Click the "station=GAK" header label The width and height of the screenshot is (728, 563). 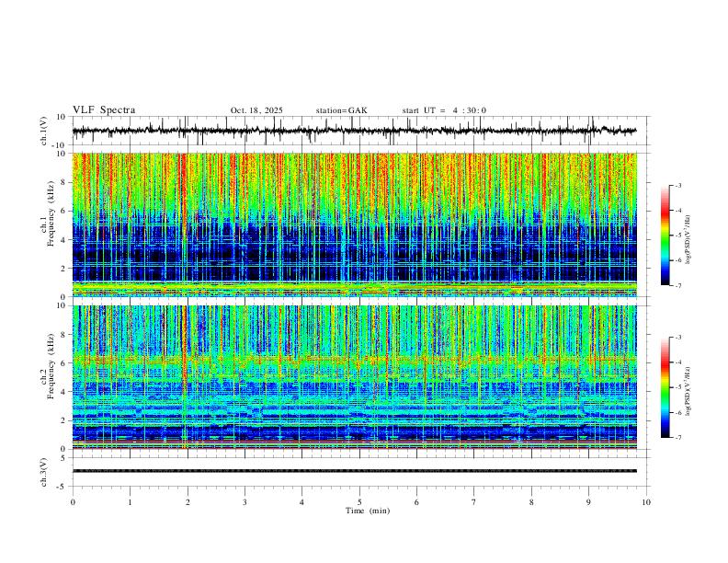pos(341,110)
